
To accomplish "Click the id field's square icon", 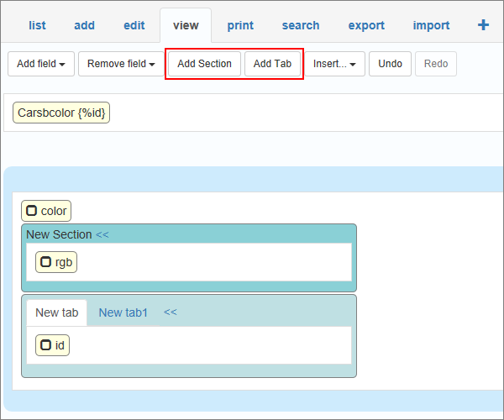I will [x=45, y=344].
